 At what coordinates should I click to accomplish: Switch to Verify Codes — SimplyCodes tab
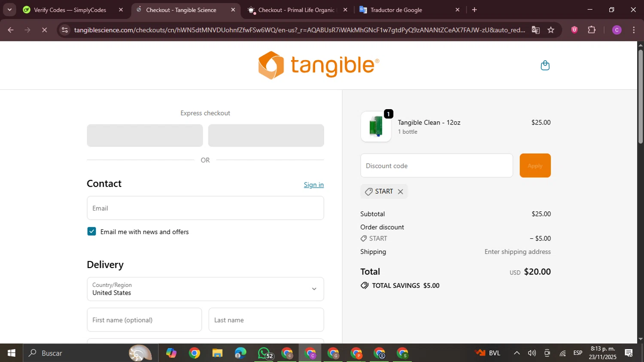point(70,10)
